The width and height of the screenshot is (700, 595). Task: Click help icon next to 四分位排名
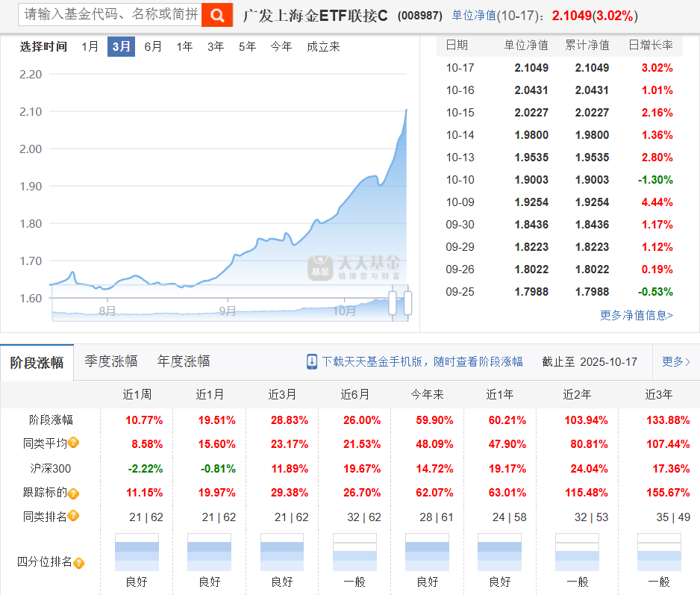click(x=78, y=563)
